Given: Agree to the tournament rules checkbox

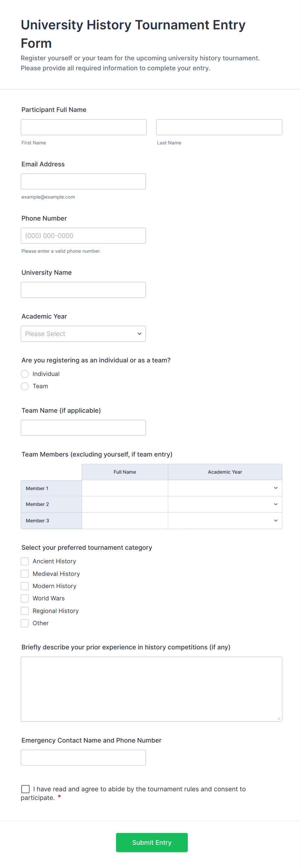Looking at the screenshot, I should tap(25, 789).
